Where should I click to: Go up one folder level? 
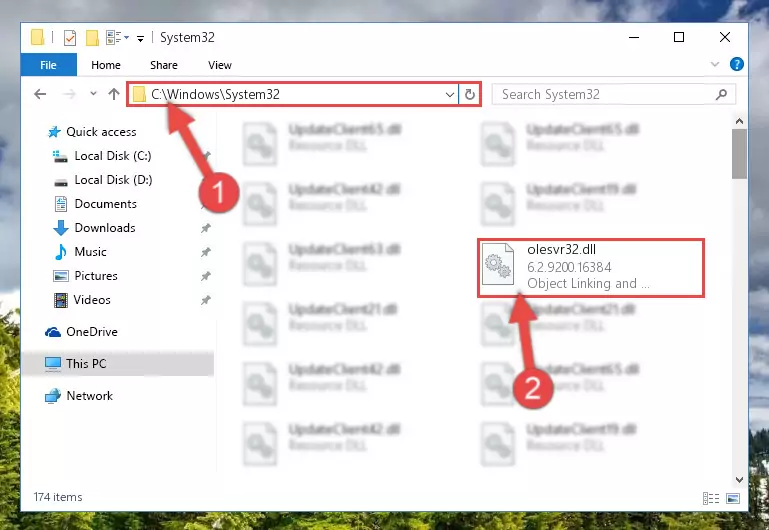pos(114,94)
